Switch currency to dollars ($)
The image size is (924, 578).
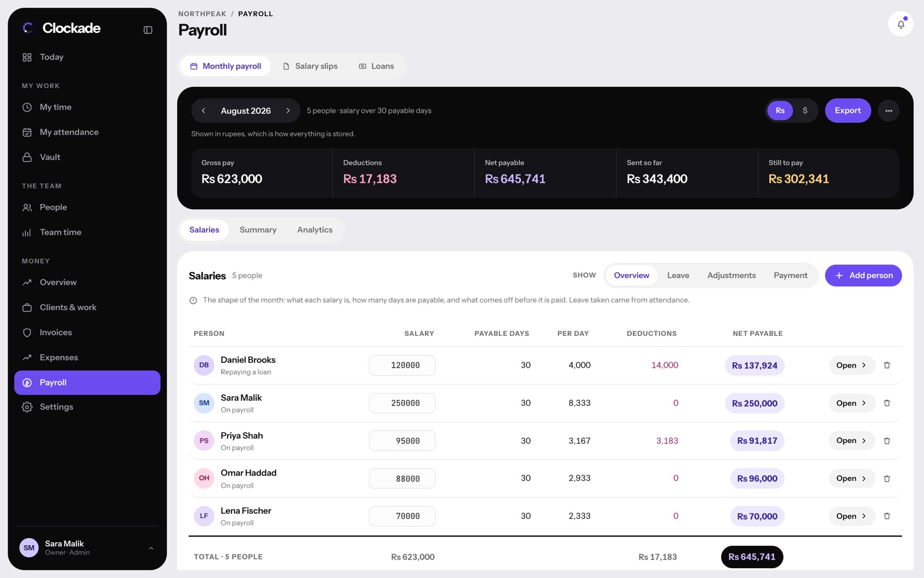pyautogui.click(x=804, y=110)
